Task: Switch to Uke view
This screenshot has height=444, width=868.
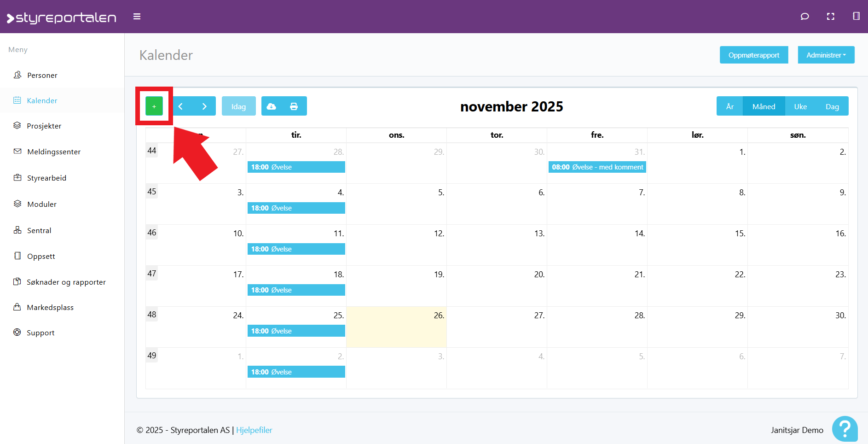Action: coord(800,106)
